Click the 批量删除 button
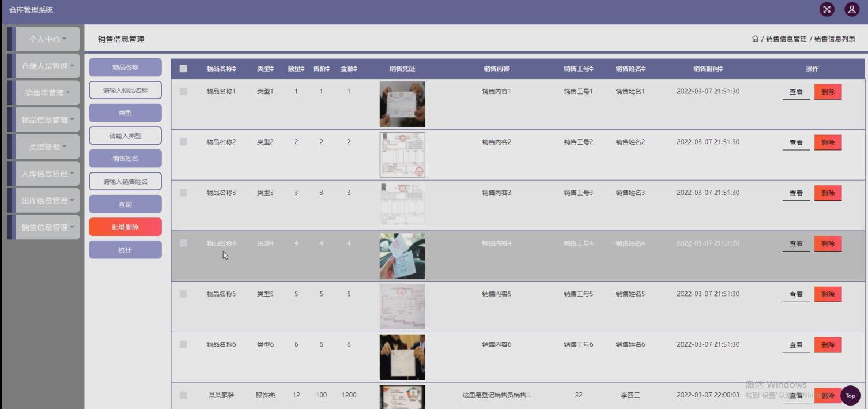 click(x=125, y=227)
